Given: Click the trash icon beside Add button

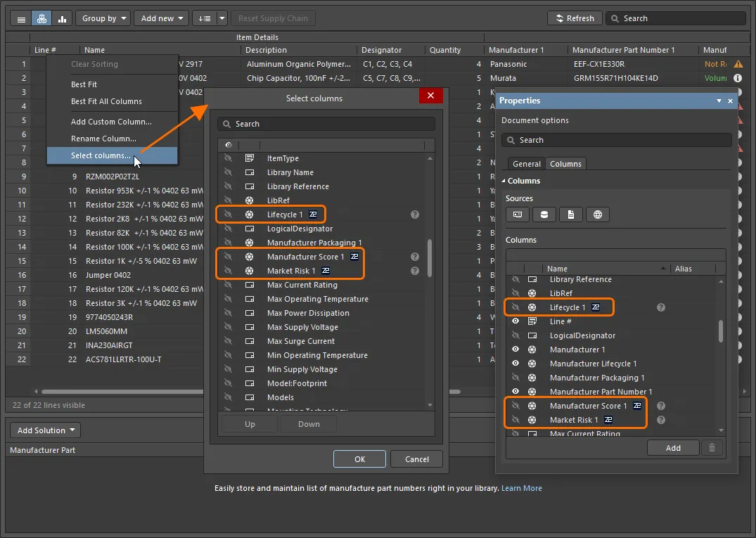Looking at the screenshot, I should (712, 448).
